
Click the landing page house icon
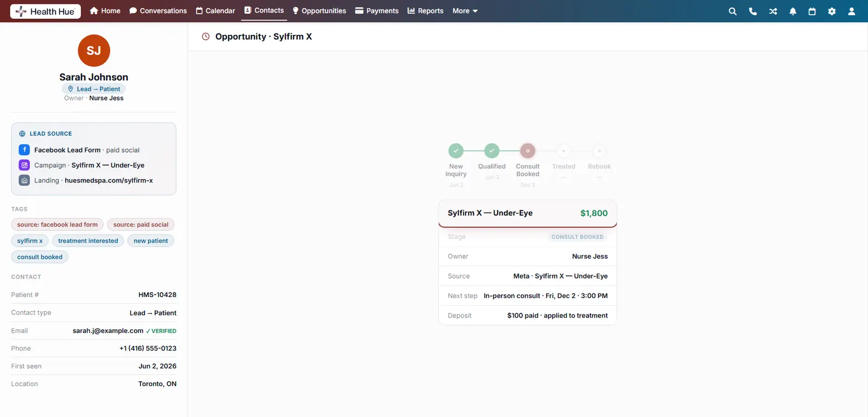click(24, 180)
